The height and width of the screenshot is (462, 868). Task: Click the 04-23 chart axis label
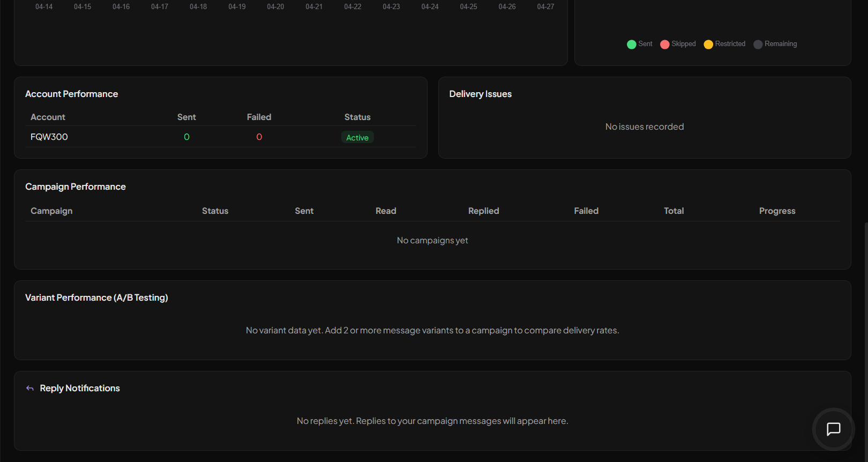tap(391, 6)
